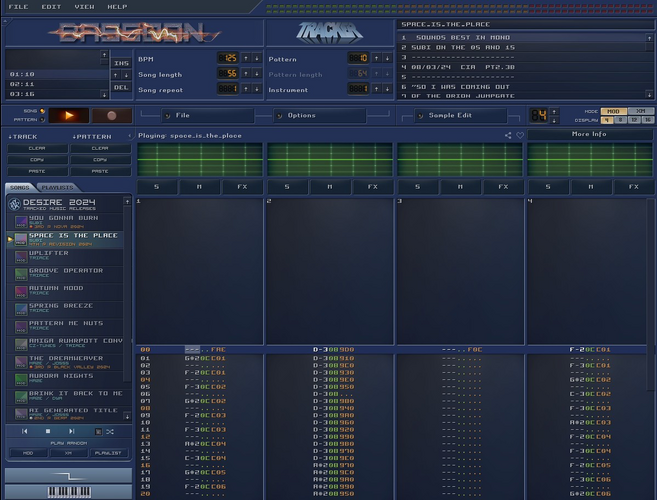Set display to 16 tracks
Viewport: 657px width, 500px height.
pos(648,120)
